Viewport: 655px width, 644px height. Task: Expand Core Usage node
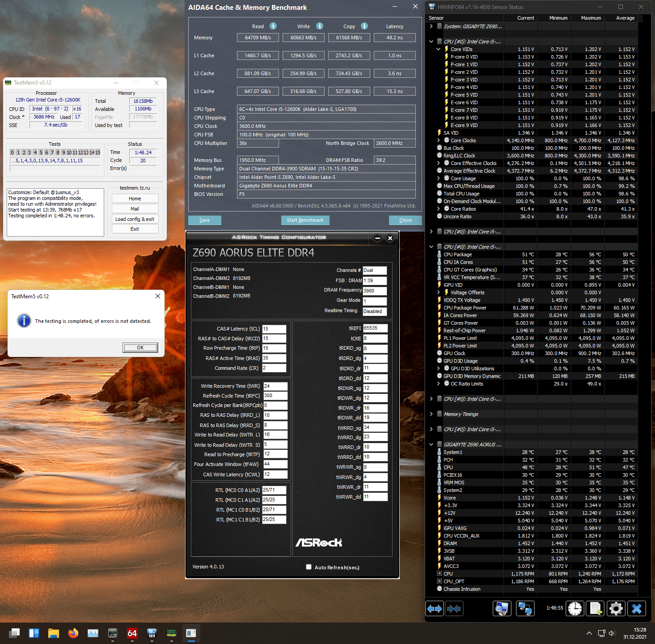click(x=439, y=178)
